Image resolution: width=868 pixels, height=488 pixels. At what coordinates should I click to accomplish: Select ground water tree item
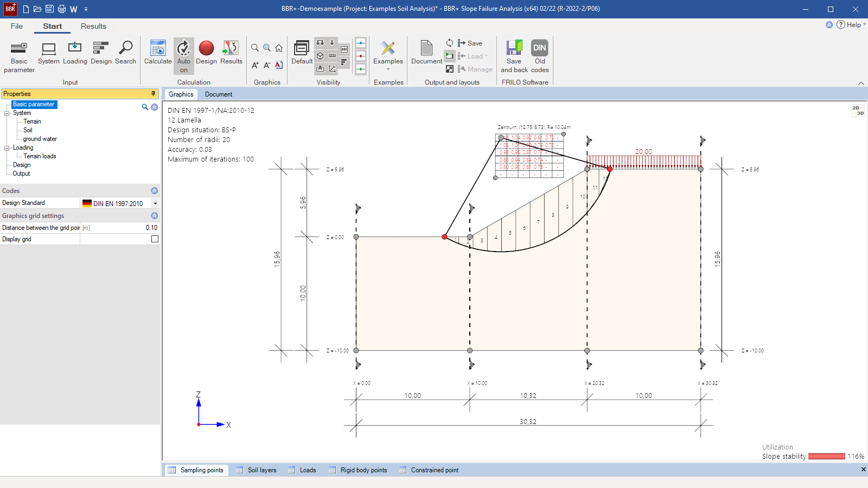click(x=40, y=139)
